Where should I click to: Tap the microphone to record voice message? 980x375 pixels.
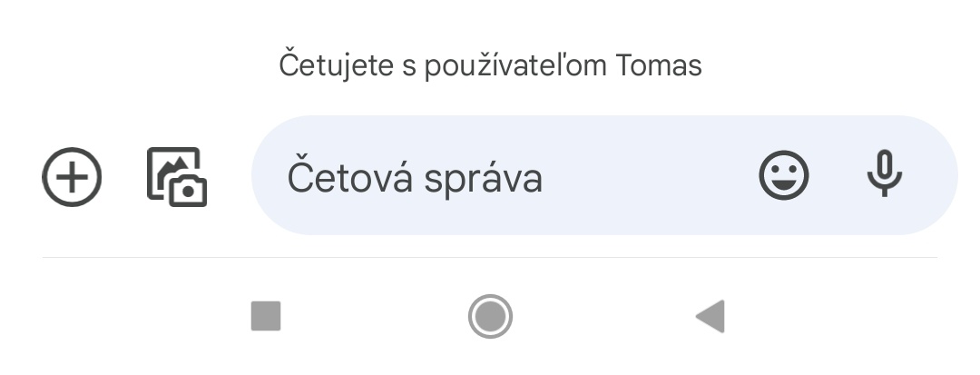[884, 173]
